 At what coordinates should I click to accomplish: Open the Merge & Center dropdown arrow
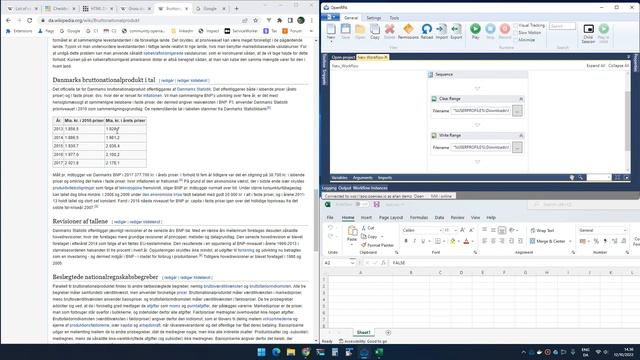pos(570,242)
